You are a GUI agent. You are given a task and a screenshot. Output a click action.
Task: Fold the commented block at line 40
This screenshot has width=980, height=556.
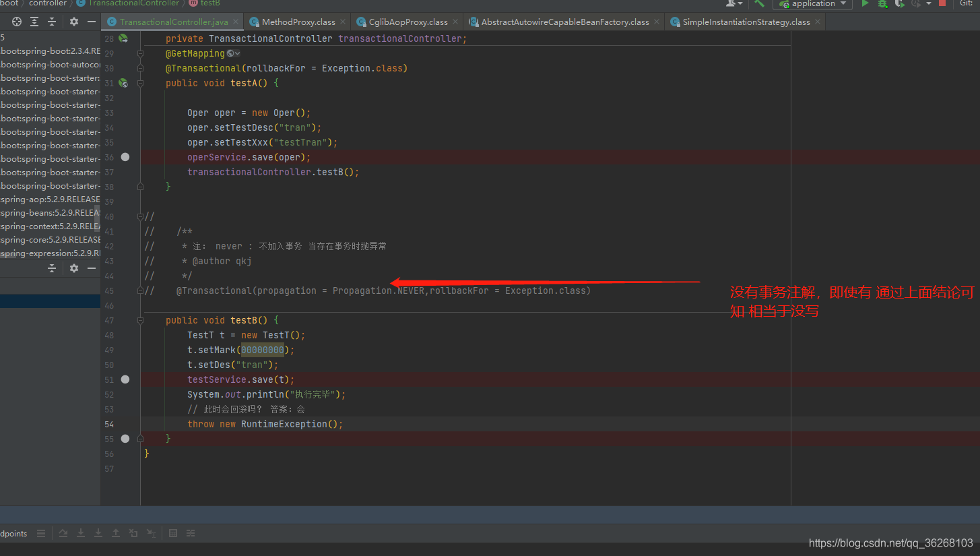coord(141,216)
